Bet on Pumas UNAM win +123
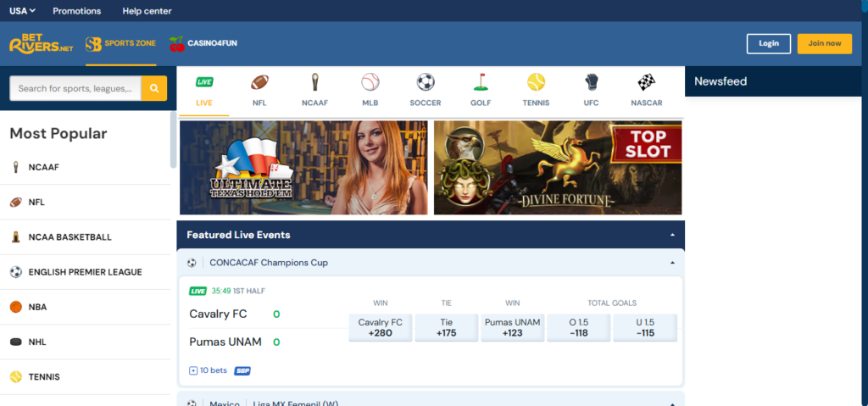Viewport: 868px width, 406px height. click(513, 328)
